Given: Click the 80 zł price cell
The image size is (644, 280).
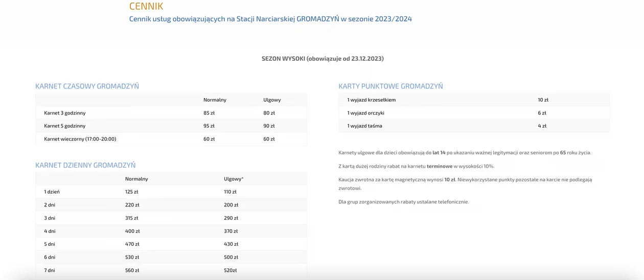Looking at the screenshot, I should point(269,113).
